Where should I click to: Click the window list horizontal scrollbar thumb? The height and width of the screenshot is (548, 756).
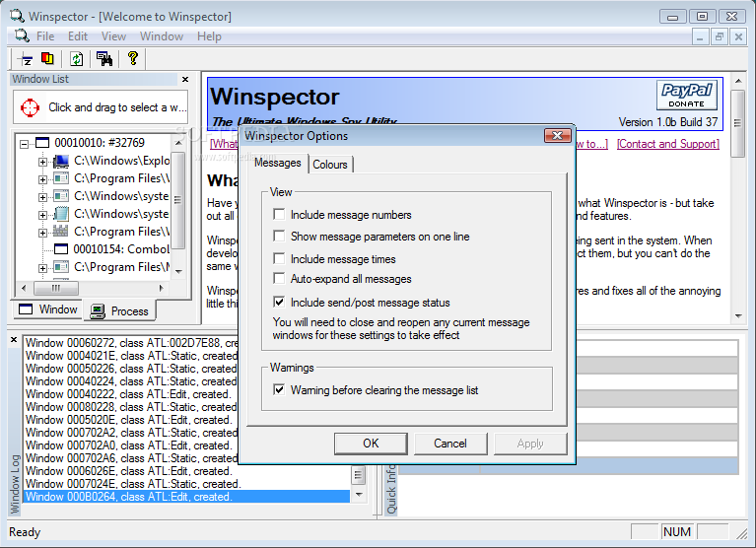[x=56, y=288]
